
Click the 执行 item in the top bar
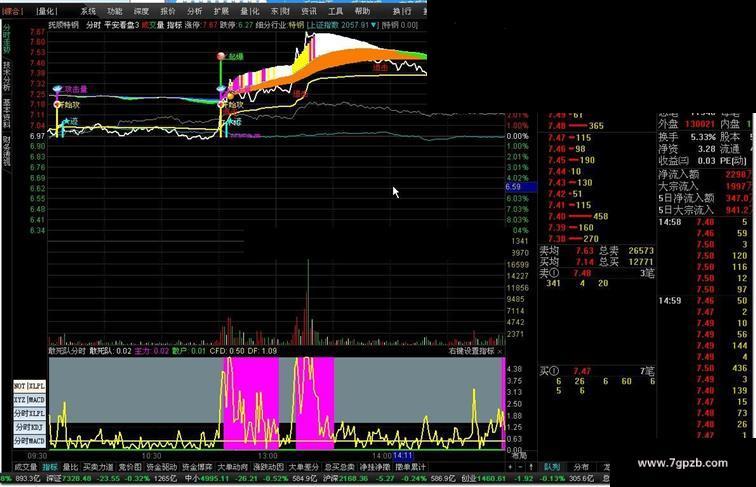(402, 11)
